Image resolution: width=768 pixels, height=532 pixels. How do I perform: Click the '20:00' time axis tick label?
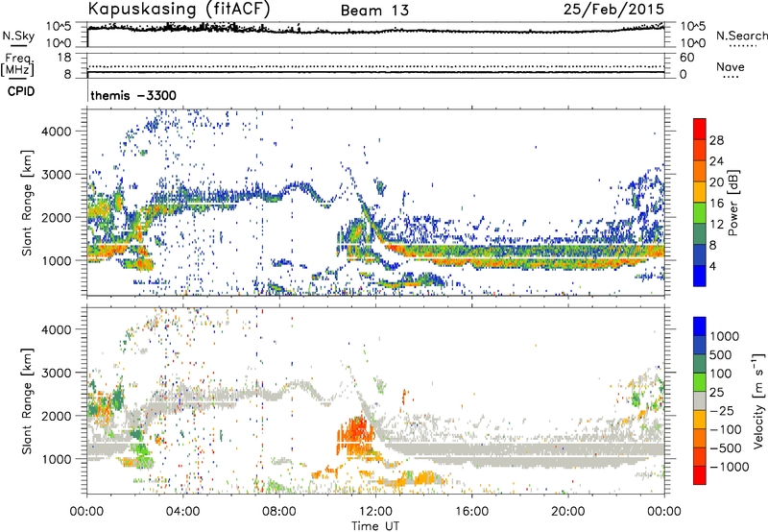(568, 512)
